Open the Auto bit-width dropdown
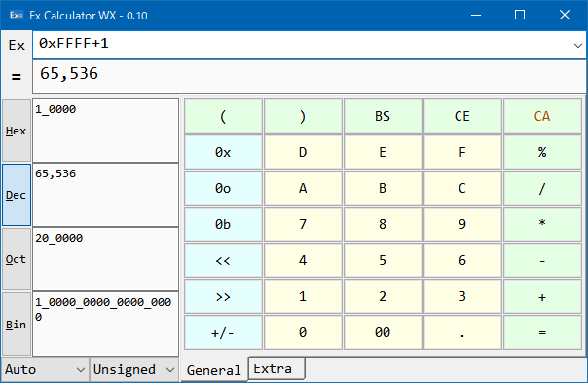Screen dimensions: 588x383 pos(45,370)
